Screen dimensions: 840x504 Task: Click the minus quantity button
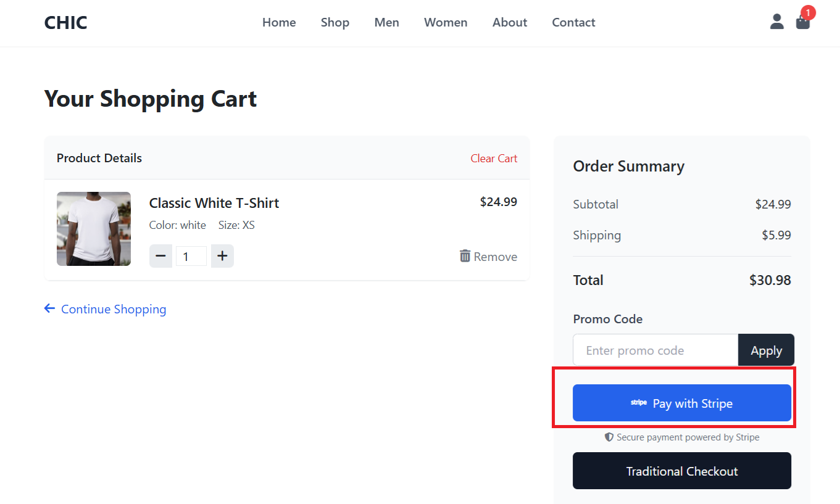coord(160,256)
